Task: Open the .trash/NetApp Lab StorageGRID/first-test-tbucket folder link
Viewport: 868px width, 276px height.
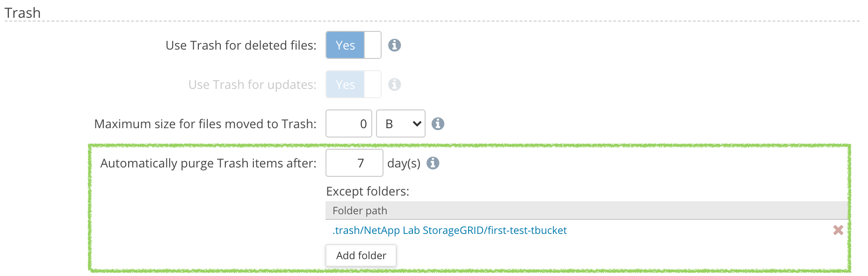Action: pos(449,231)
